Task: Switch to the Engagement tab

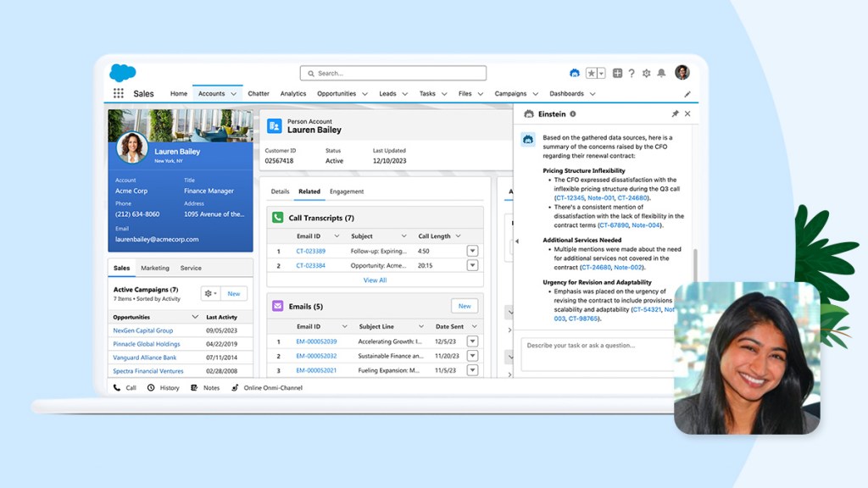Action: point(347,191)
